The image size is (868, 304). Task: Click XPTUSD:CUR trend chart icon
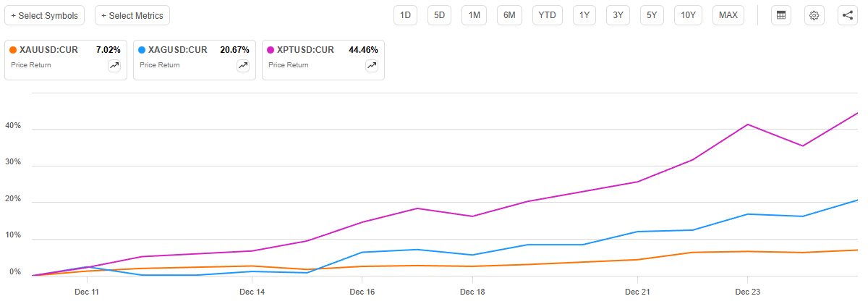[372, 65]
